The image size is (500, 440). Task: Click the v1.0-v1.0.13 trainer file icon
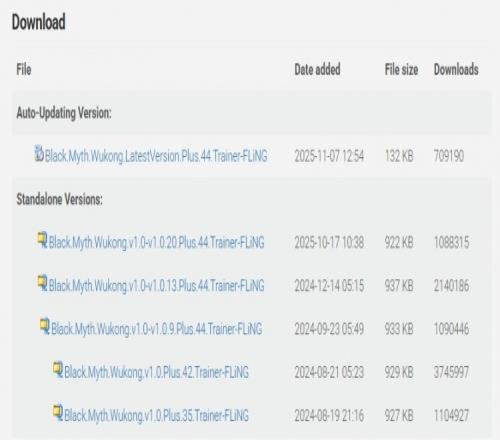point(42,283)
